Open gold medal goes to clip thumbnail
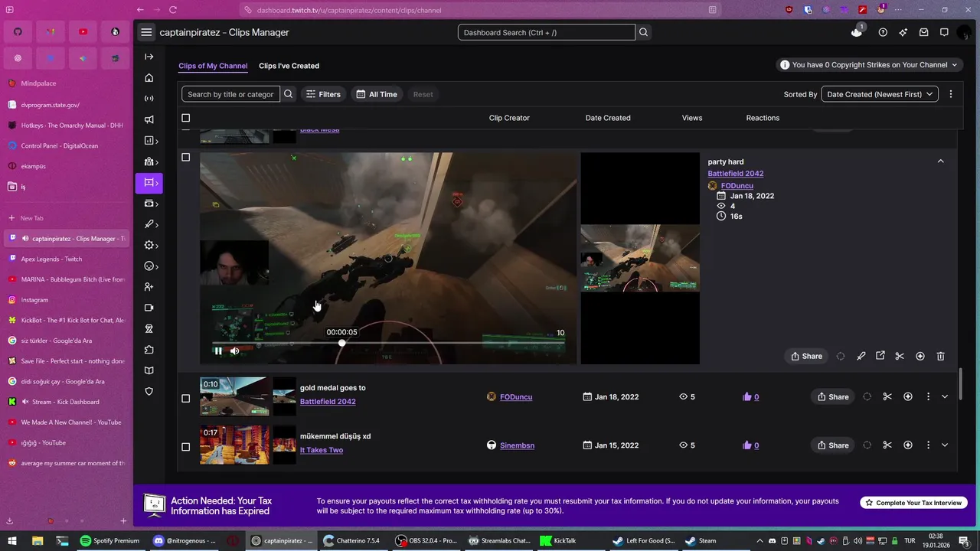The height and width of the screenshot is (551, 980). pos(234,396)
